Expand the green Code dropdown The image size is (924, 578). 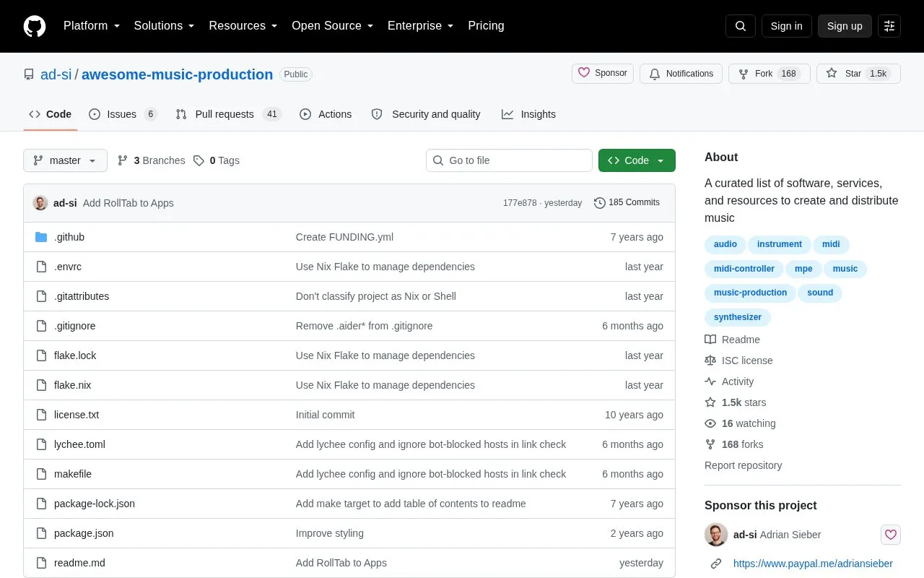(x=637, y=160)
